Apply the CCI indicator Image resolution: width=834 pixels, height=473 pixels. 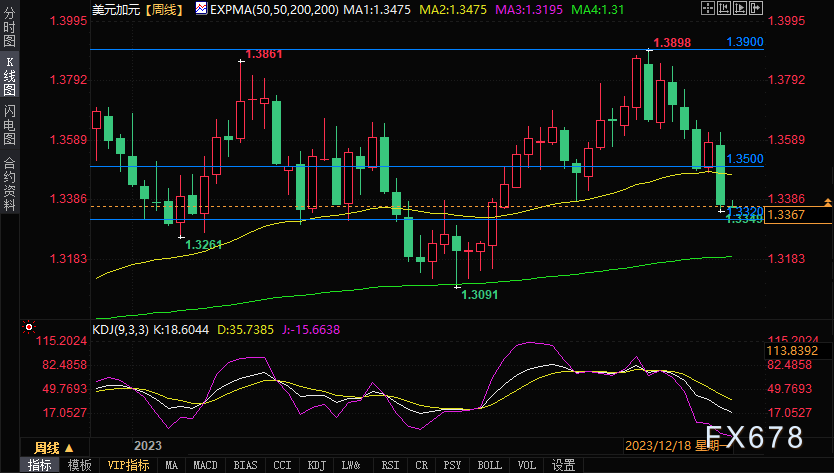coord(282,465)
